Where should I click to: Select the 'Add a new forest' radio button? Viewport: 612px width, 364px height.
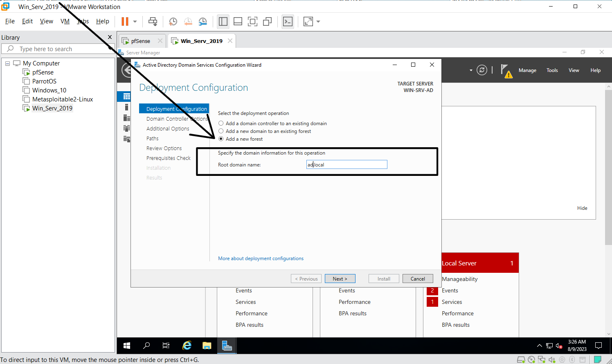[221, 139]
